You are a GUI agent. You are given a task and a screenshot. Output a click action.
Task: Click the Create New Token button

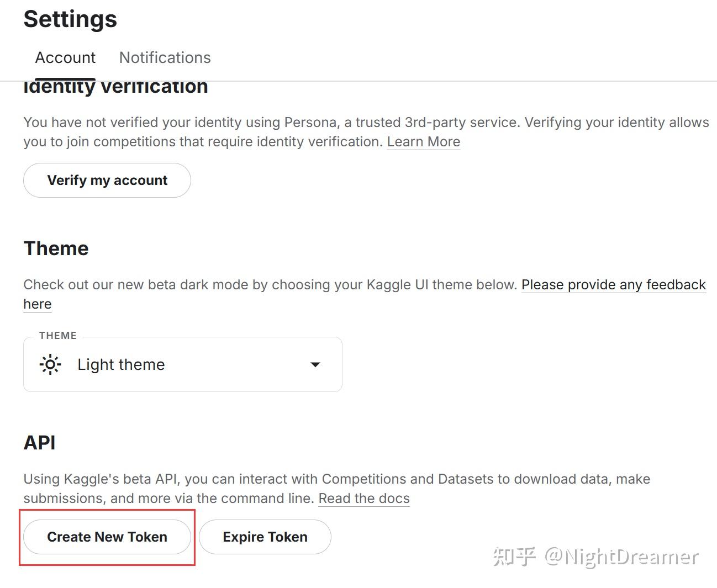point(107,537)
